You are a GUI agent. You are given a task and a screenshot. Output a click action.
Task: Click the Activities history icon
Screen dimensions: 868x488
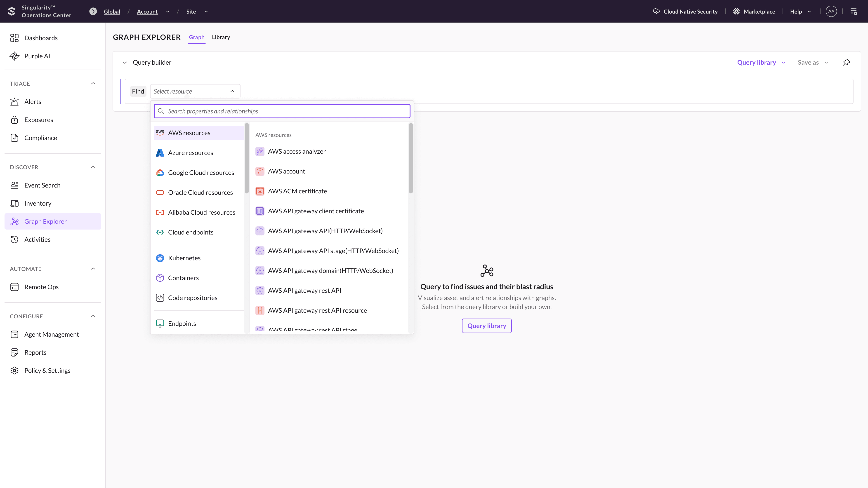click(14, 240)
